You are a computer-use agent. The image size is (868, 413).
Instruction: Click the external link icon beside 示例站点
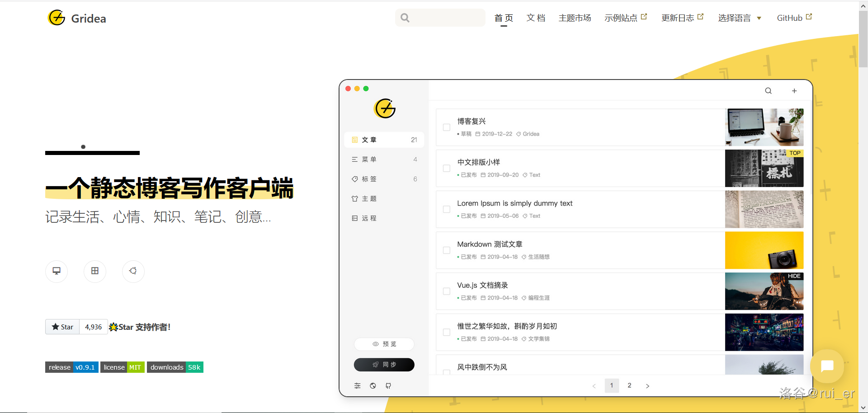click(x=644, y=17)
